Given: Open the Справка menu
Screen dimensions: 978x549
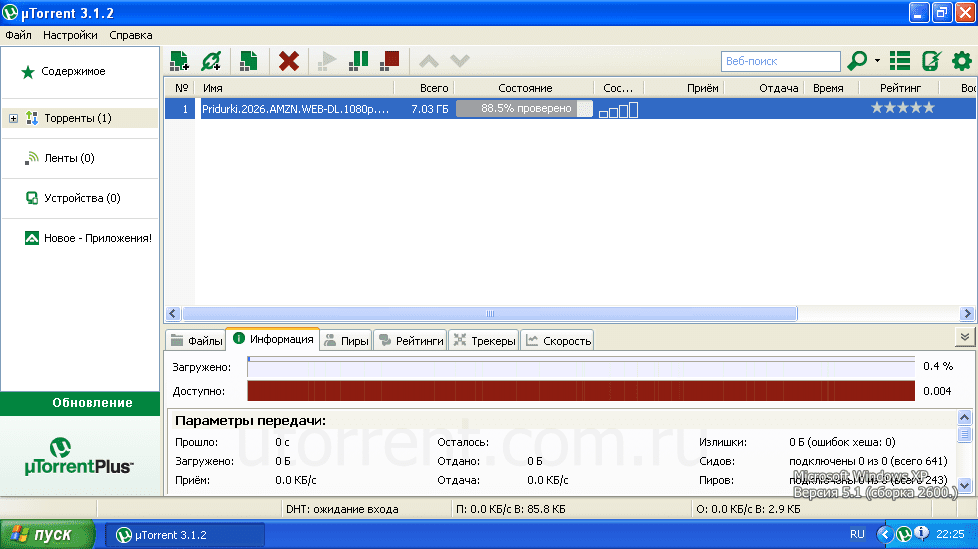Looking at the screenshot, I should click(x=131, y=35).
